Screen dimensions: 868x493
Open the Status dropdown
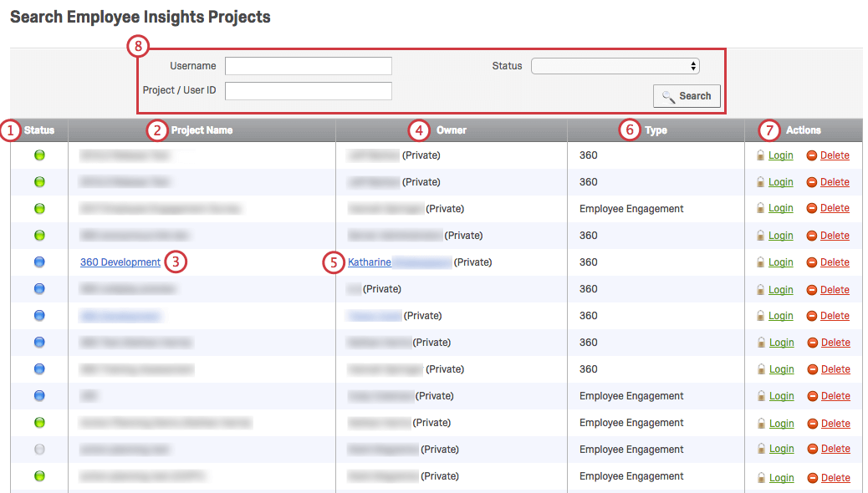pyautogui.click(x=615, y=65)
